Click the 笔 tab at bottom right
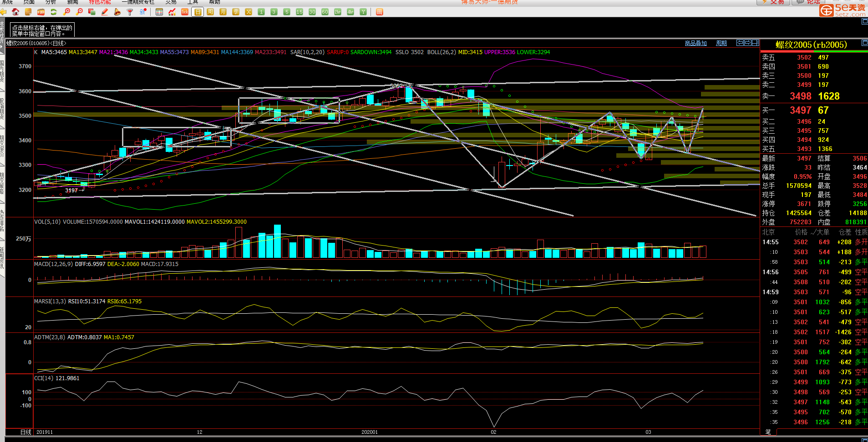Screen dimensions: 868x442 coord(768,432)
